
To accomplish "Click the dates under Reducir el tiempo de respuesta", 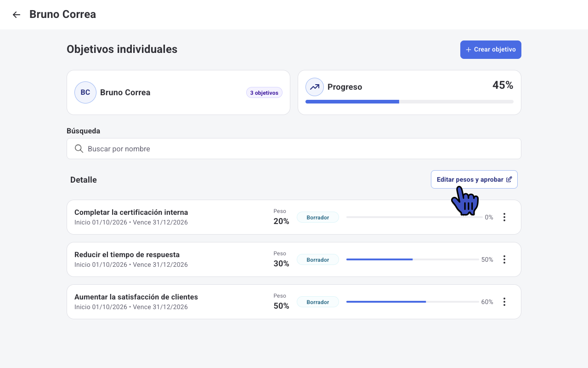I will coord(131,264).
